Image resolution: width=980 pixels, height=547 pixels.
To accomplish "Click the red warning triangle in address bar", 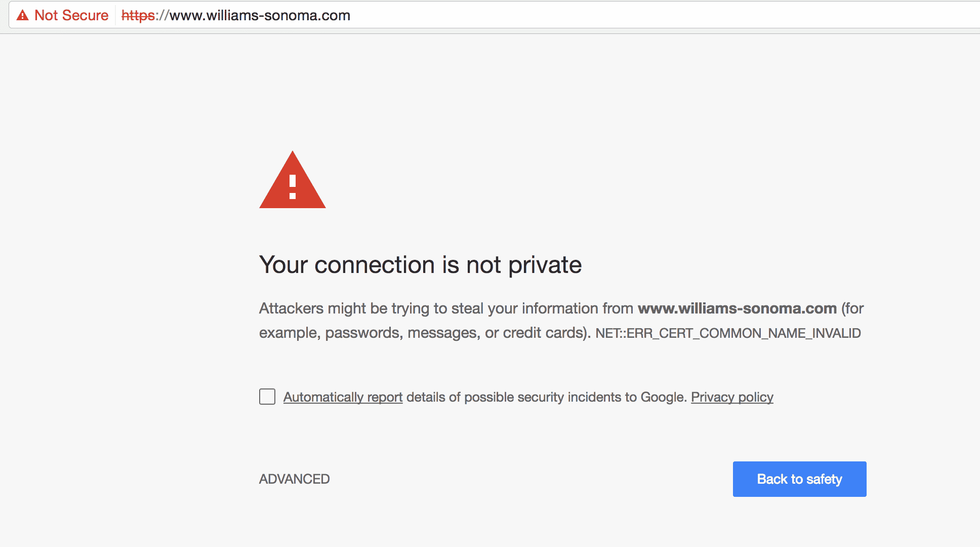I will (22, 15).
